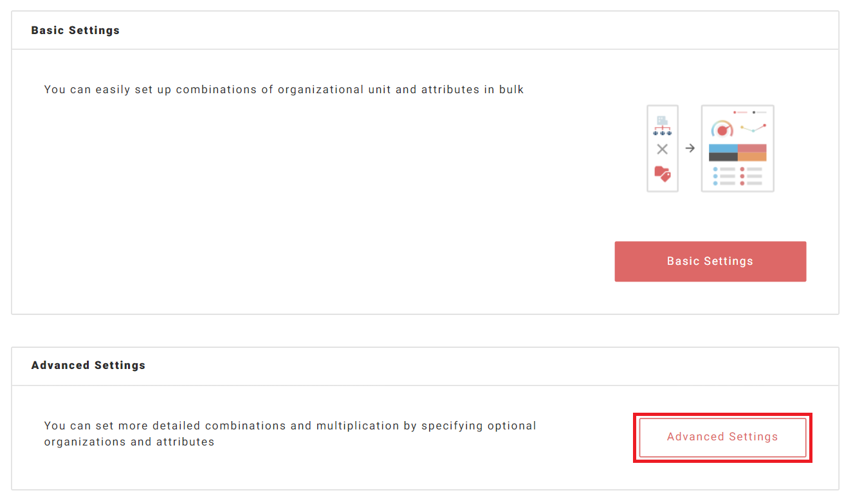This screenshot has width=853, height=504.
Task: Open Advanced Settings via the outlined button
Action: pyautogui.click(x=722, y=437)
